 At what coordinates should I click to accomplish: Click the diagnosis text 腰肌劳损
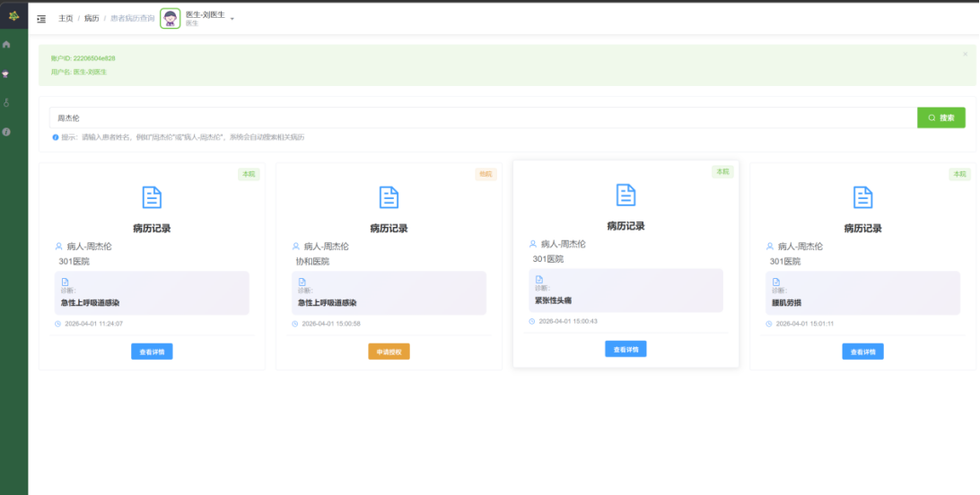pyautogui.click(x=786, y=303)
